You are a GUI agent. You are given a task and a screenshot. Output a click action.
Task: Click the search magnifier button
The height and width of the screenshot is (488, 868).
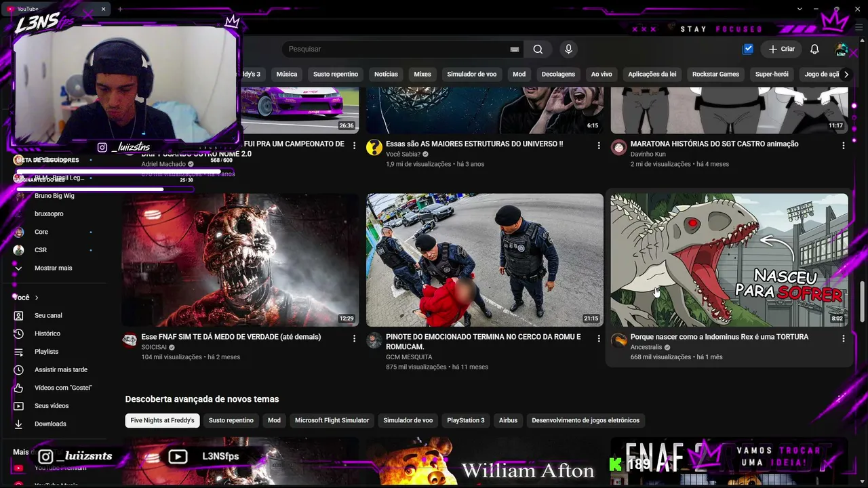tap(538, 49)
